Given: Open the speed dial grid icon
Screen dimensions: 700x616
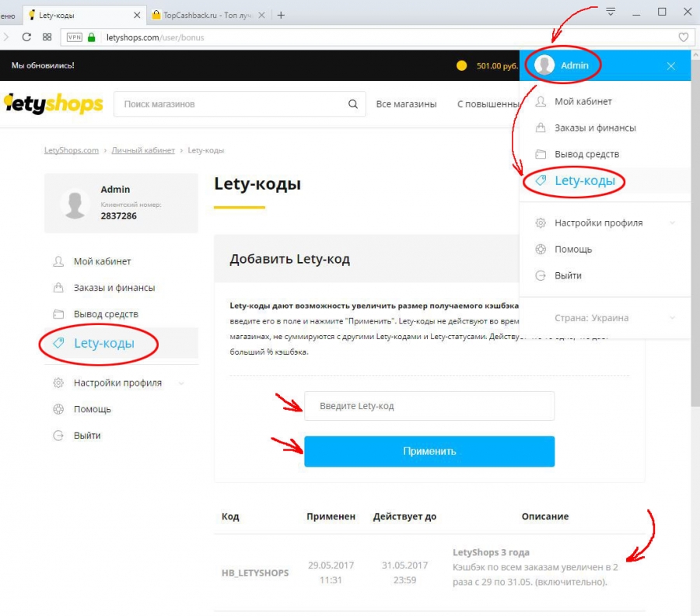Looking at the screenshot, I should click(x=47, y=37).
